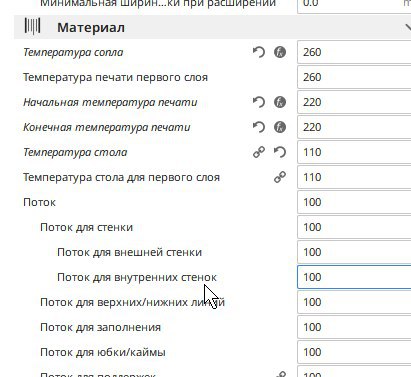Screen dimensions: 411x377
Task: Select the Температура стола label
Action: click(x=75, y=152)
